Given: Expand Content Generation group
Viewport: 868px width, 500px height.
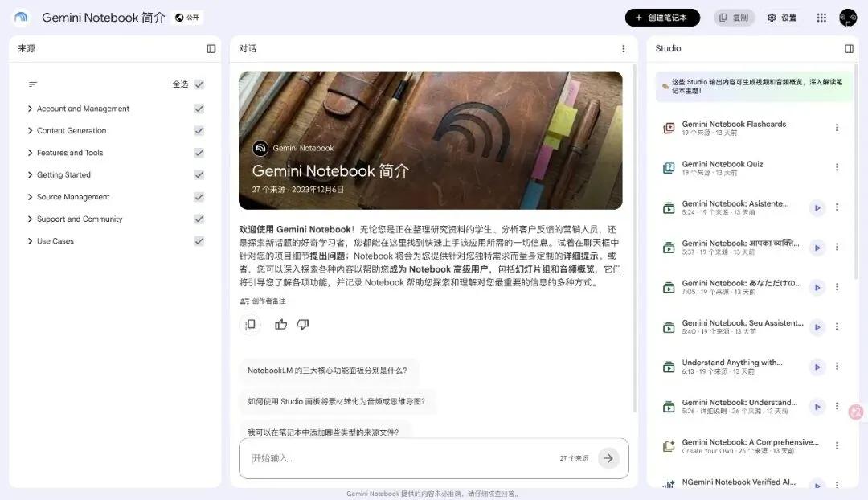Looking at the screenshot, I should (30, 131).
